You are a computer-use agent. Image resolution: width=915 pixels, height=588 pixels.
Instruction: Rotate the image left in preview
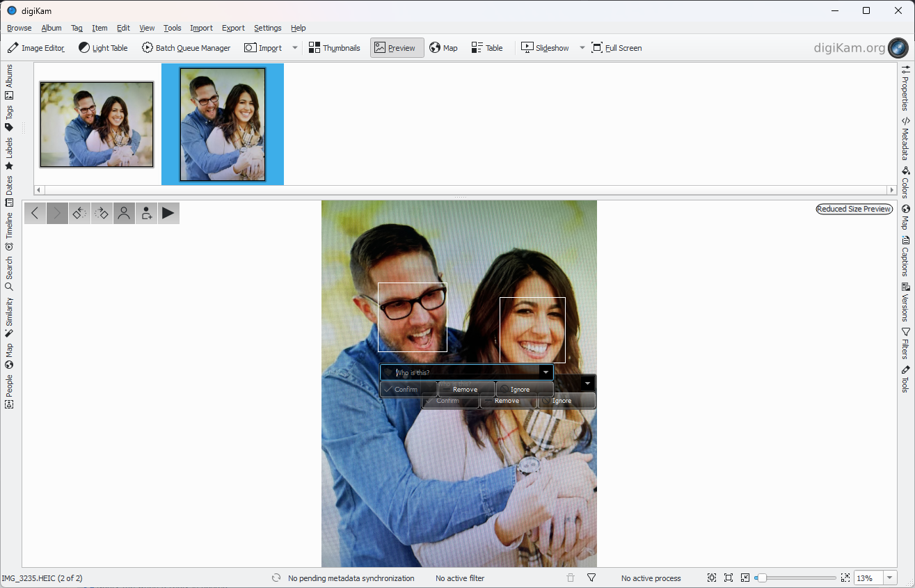pyautogui.click(x=79, y=214)
